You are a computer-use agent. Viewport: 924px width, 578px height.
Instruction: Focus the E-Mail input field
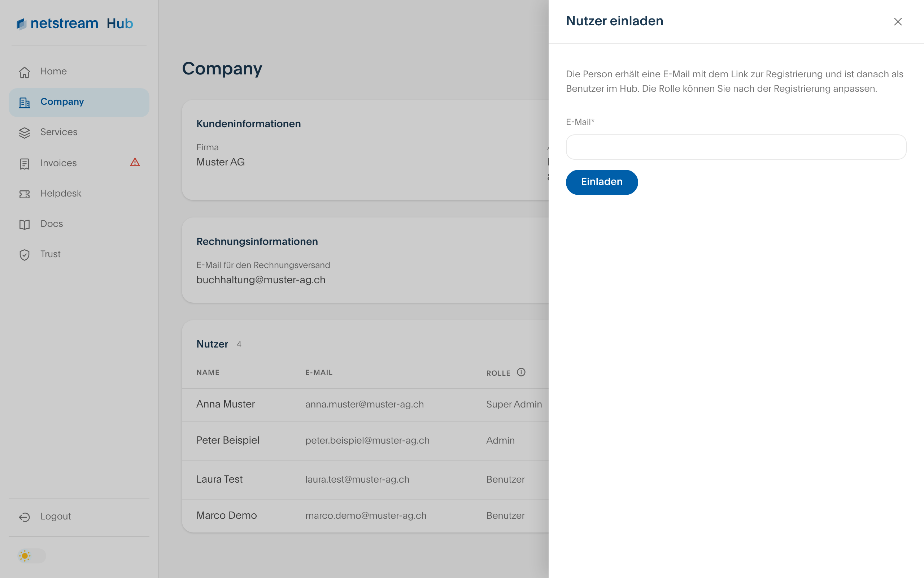pyautogui.click(x=736, y=147)
